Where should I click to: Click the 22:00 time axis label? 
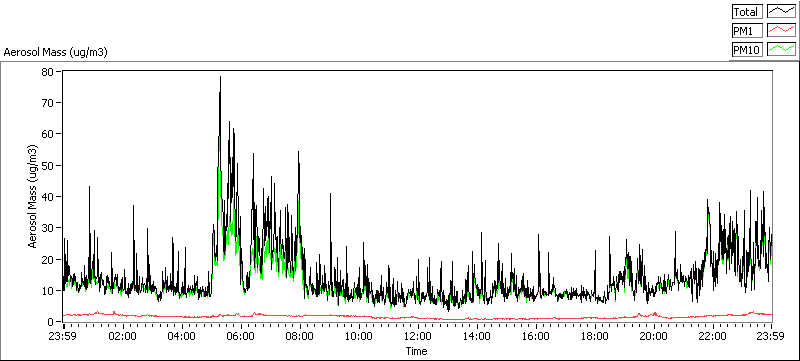713,336
